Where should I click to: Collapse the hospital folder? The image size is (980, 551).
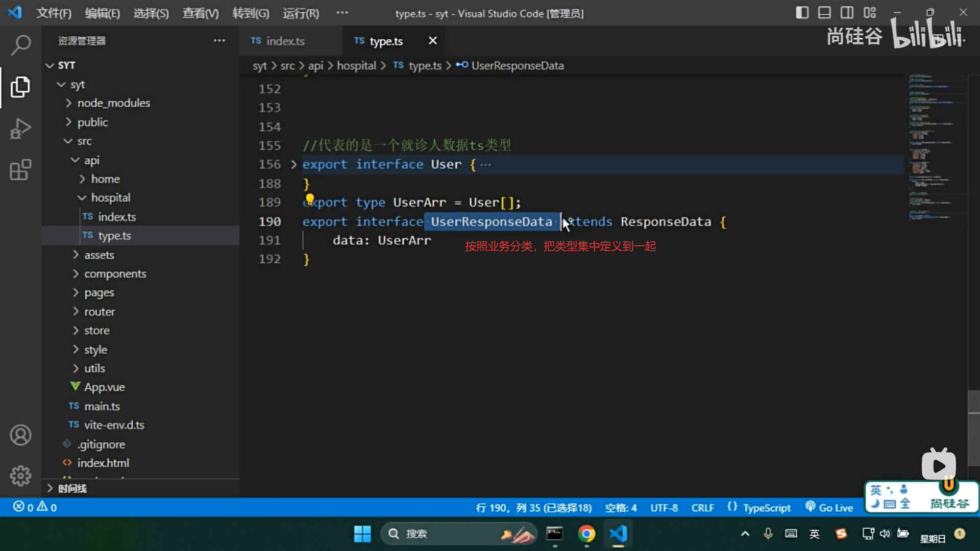pyautogui.click(x=110, y=197)
